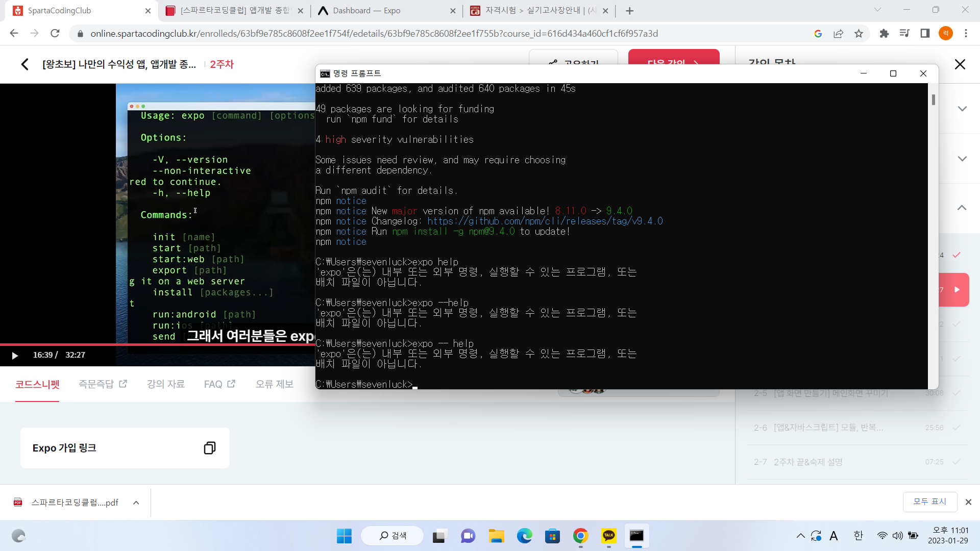Open the weather widget on taskbar
Image resolution: width=980 pixels, height=551 pixels.
[18, 536]
